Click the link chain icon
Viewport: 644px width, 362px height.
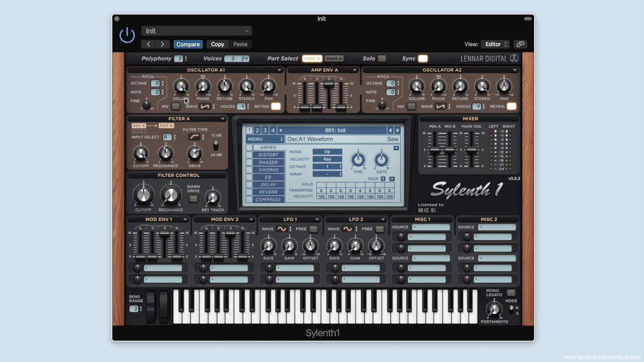tap(520, 44)
